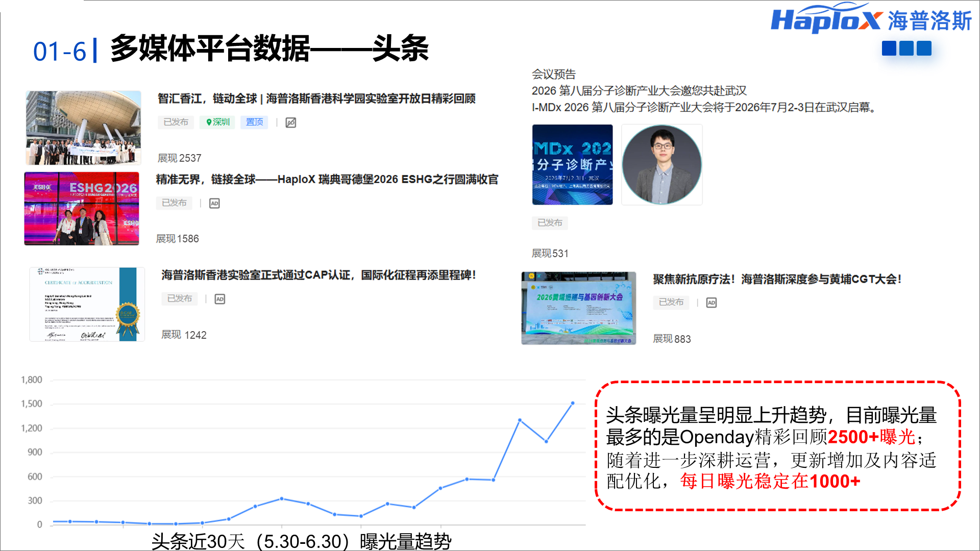Click the circular portrait photo of the speaker
Screen dimensions: 980x551
(662, 165)
